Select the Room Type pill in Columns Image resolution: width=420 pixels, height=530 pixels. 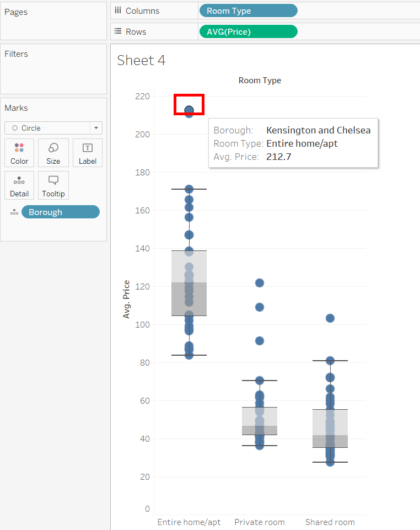point(248,10)
